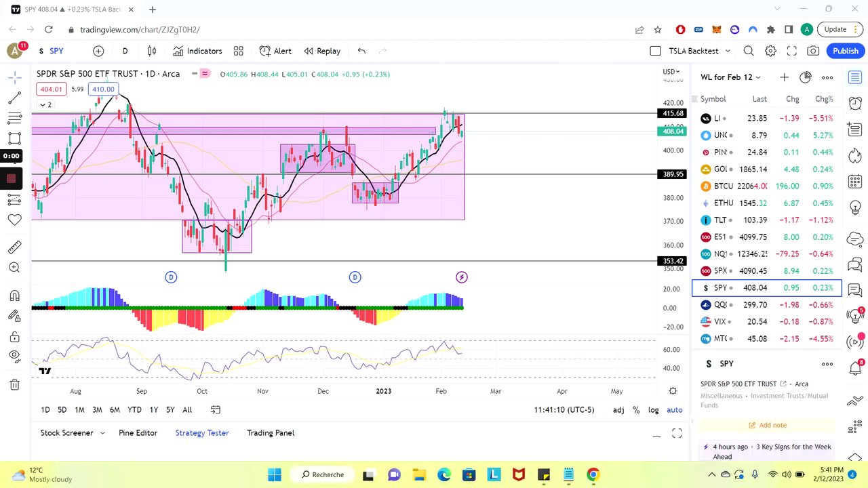Open the Fibonacci retracement tools
Viewport: 868px width, 488px height.
(14, 119)
